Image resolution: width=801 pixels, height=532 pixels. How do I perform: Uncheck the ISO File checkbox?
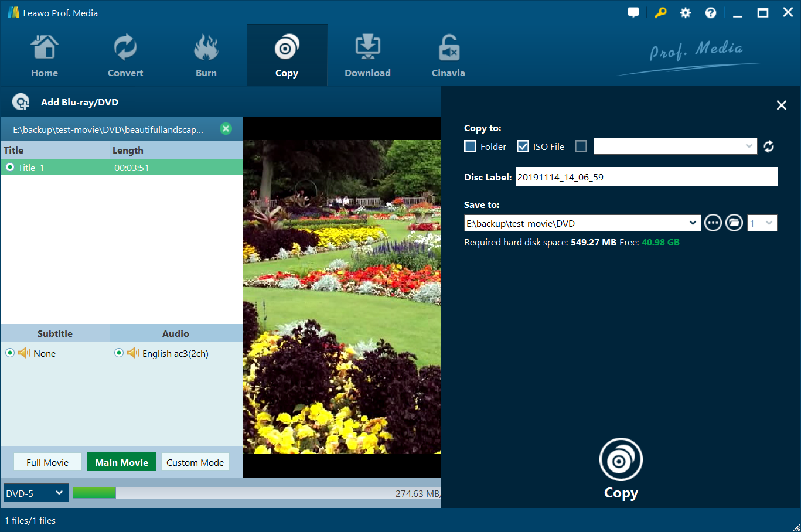523,146
